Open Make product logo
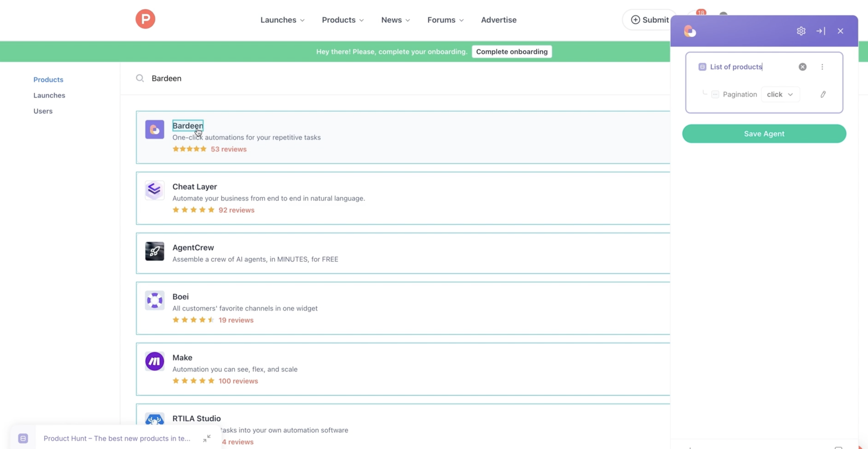868x449 pixels. click(155, 361)
